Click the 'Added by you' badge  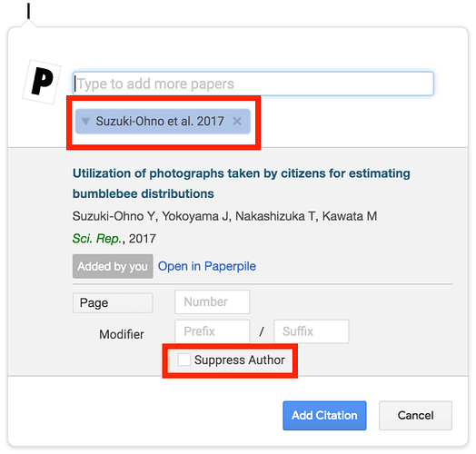click(113, 266)
